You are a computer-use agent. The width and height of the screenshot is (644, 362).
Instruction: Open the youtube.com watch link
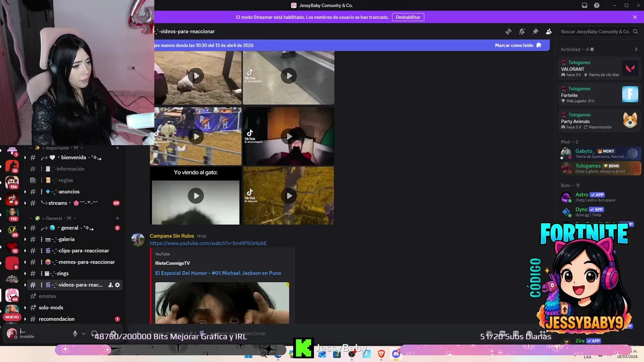pyautogui.click(x=208, y=243)
